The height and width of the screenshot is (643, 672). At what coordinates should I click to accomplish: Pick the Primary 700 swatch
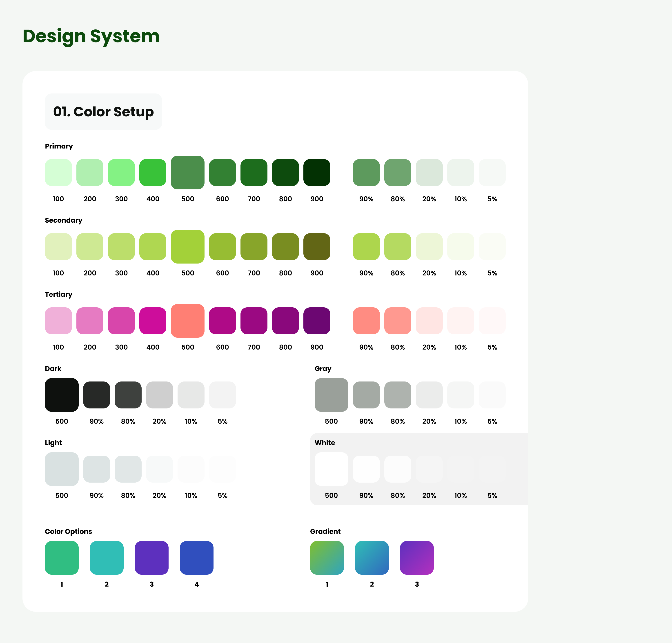pyautogui.click(x=254, y=172)
